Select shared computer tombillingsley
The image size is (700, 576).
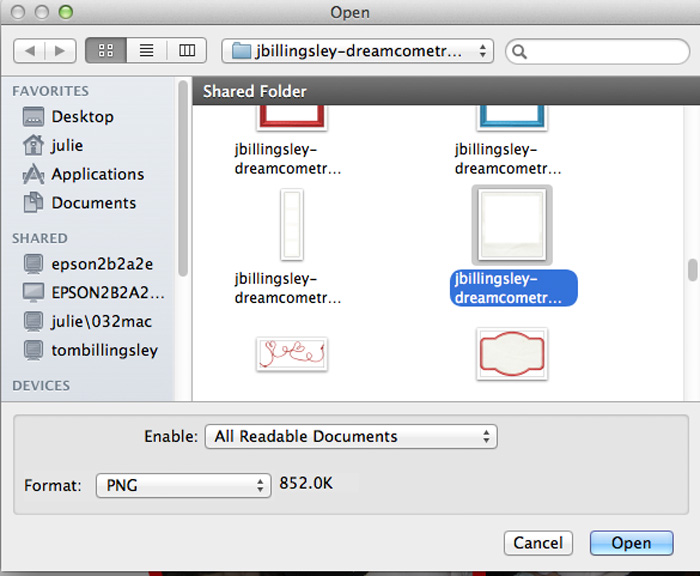[104, 351]
